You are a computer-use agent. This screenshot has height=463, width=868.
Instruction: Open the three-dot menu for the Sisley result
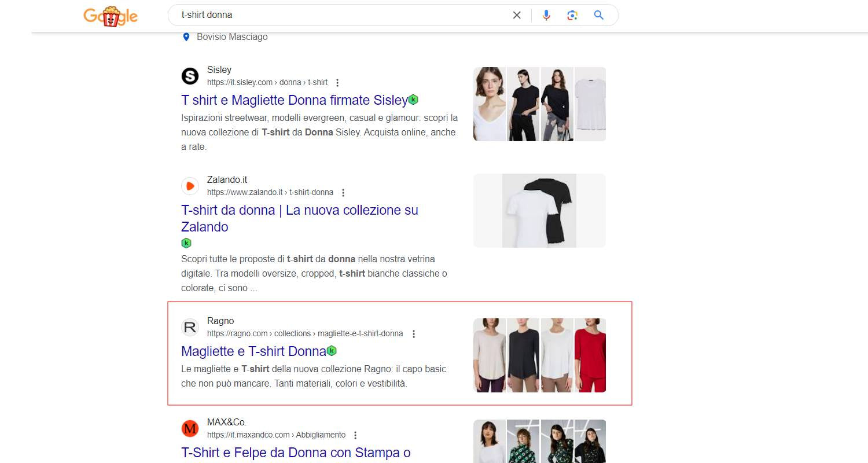coord(338,83)
